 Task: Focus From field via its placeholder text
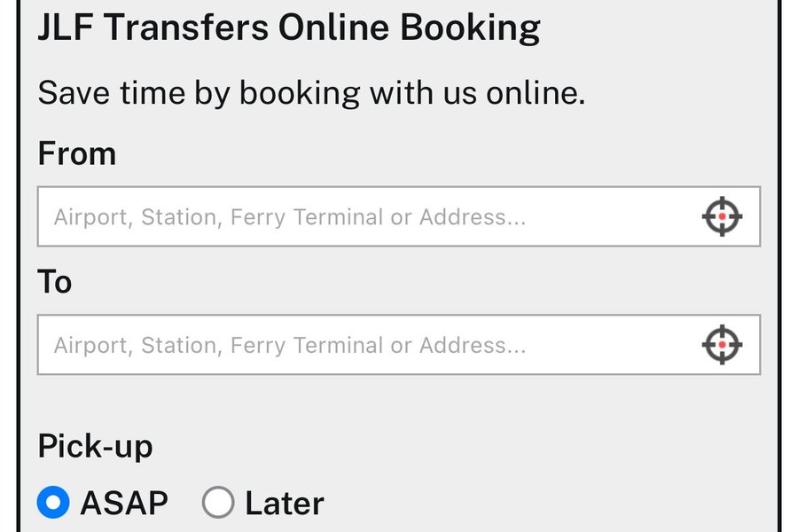click(290, 217)
